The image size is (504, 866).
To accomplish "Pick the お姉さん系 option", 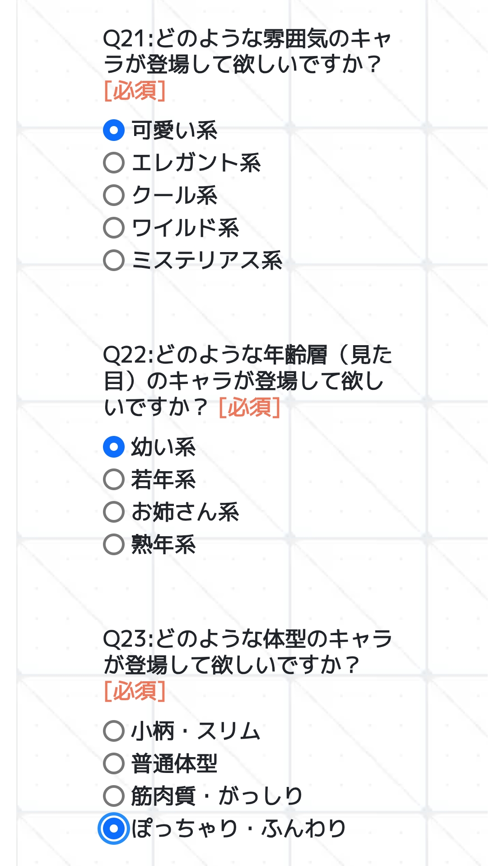I will (x=114, y=512).
